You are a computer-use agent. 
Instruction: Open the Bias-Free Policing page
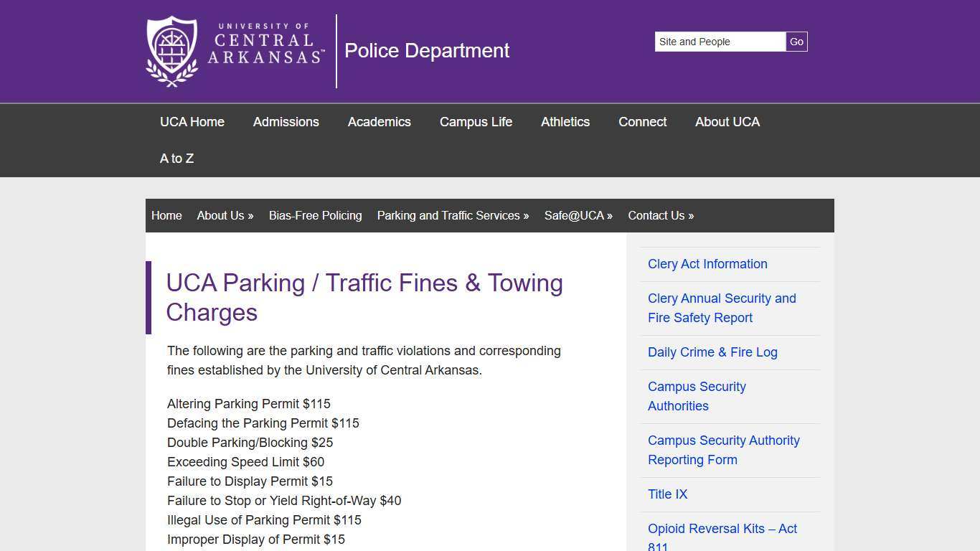[315, 215]
